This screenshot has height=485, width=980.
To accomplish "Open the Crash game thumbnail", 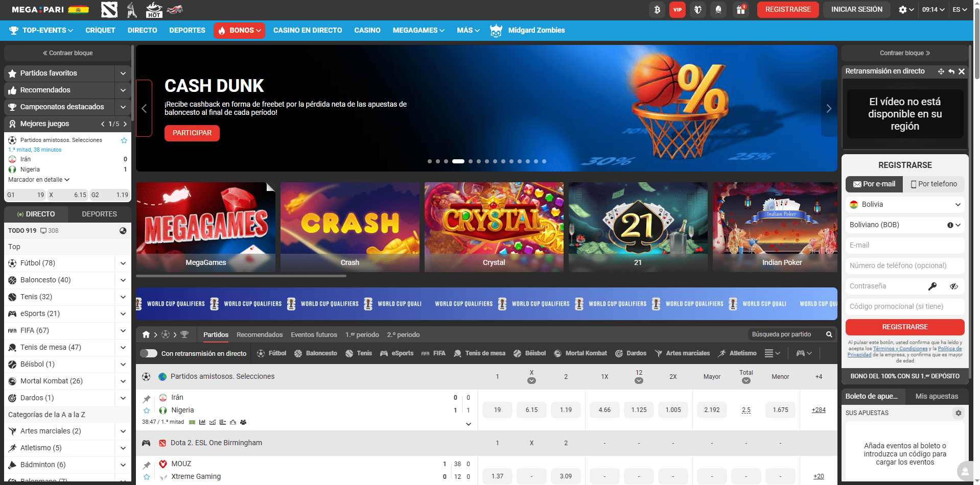I will [x=350, y=227].
